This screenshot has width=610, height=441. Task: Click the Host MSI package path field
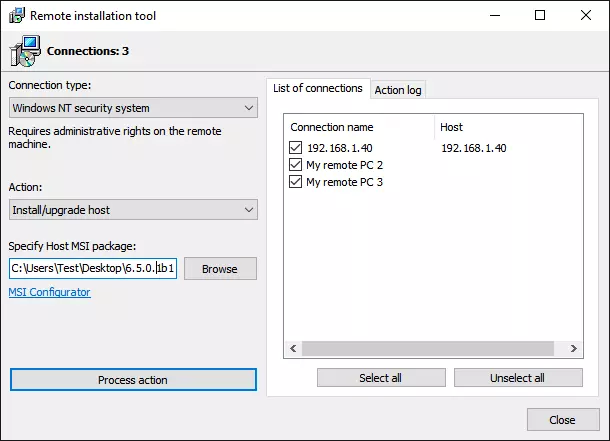92,269
